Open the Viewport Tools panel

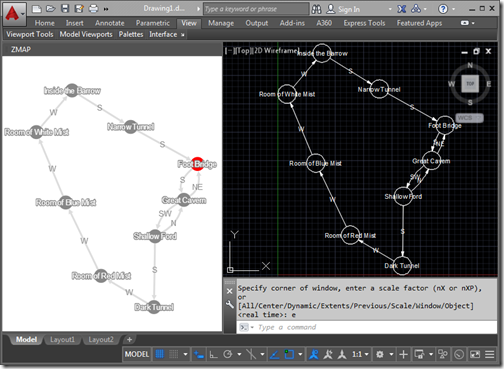[x=30, y=34]
